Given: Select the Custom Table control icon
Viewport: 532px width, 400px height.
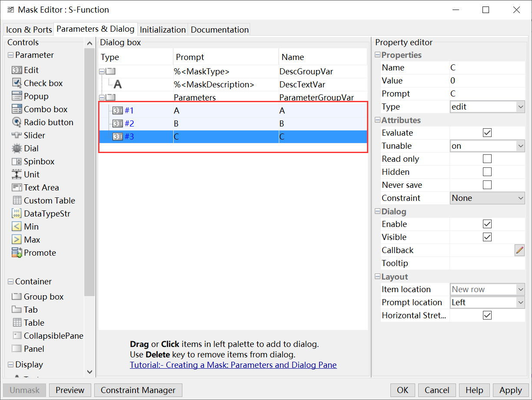Looking at the screenshot, I should click(x=17, y=200).
